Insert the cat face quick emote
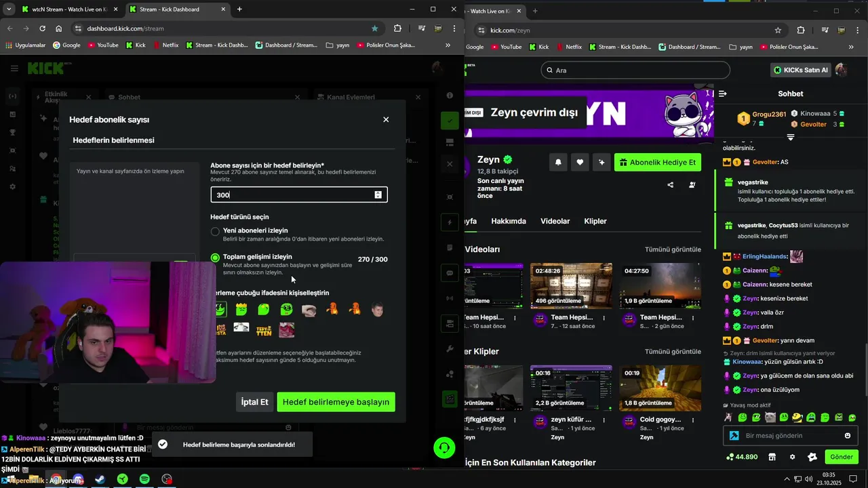Image resolution: width=868 pixels, height=488 pixels. [x=770, y=418]
